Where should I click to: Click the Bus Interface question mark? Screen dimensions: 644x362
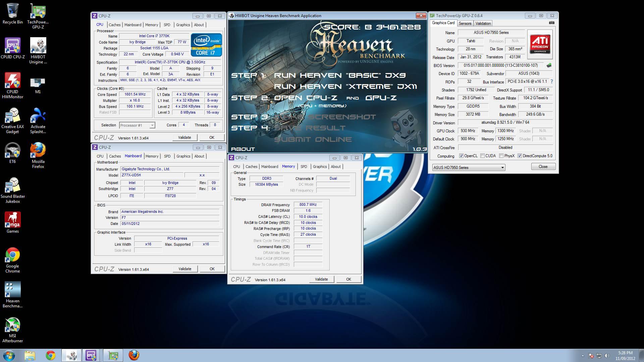pyautogui.click(x=552, y=81)
